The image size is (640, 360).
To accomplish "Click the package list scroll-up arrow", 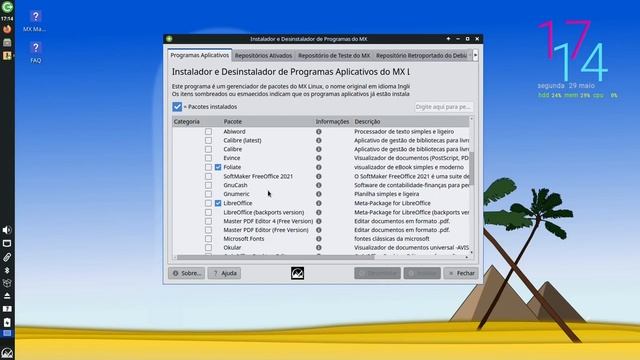I will coord(471,119).
